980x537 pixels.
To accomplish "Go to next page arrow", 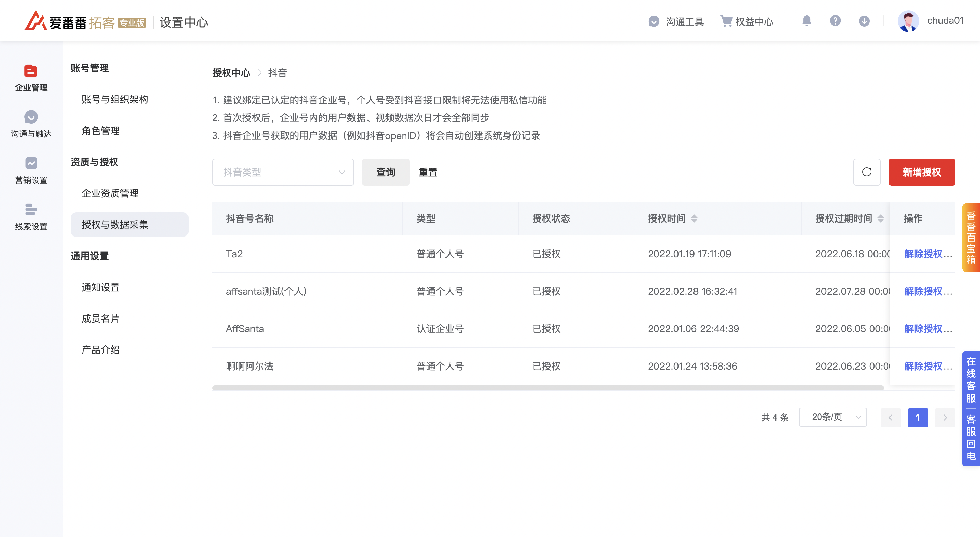I will point(945,418).
